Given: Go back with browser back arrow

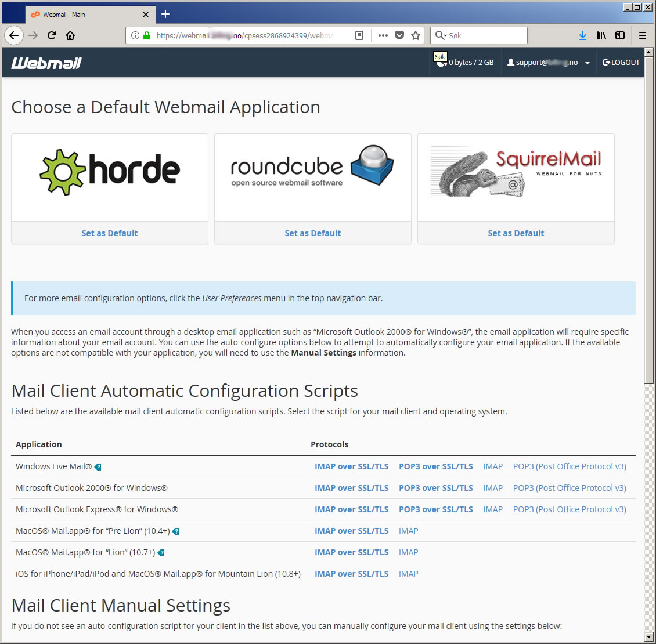Looking at the screenshot, I should pos(14,35).
